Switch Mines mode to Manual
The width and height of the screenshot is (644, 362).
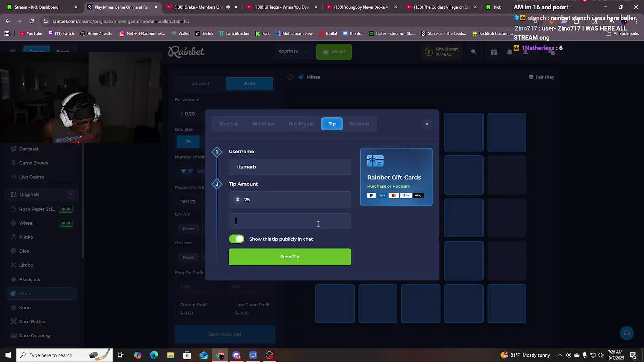(200, 84)
